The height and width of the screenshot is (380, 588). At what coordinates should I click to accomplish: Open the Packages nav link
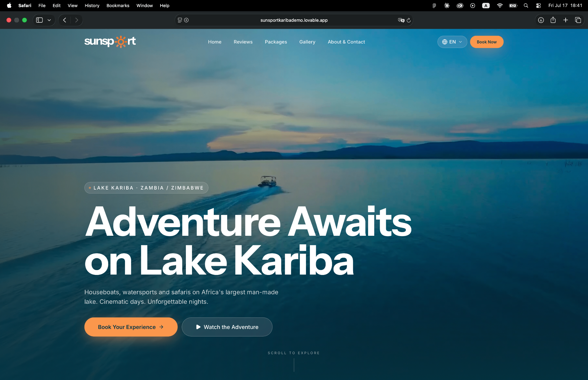(x=276, y=42)
